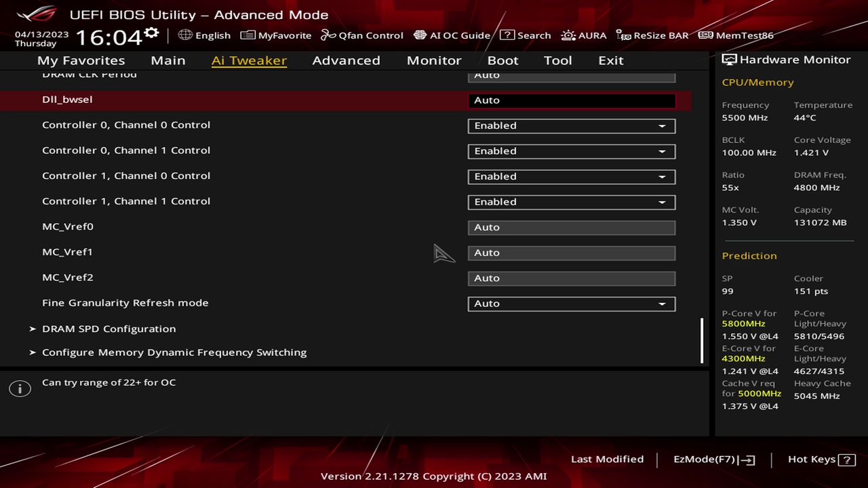This screenshot has height=488, width=868.
Task: Click the MC_Vref1 value field
Action: (572, 253)
